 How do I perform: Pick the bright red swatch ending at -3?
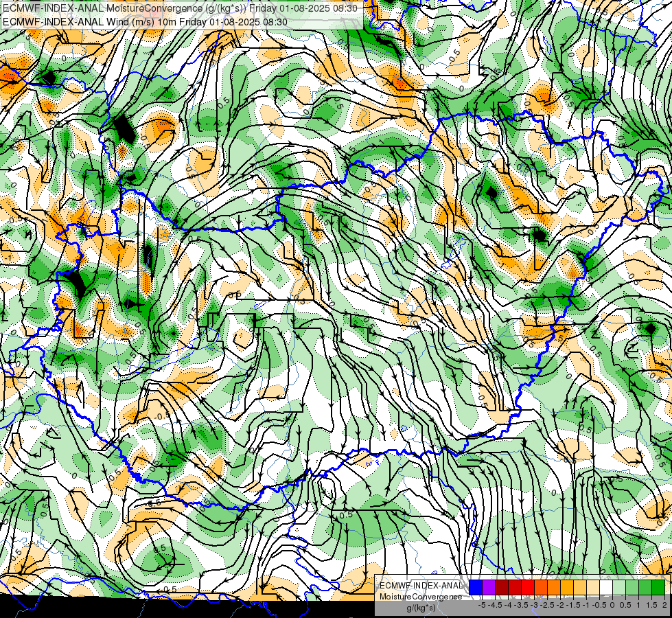528,588
